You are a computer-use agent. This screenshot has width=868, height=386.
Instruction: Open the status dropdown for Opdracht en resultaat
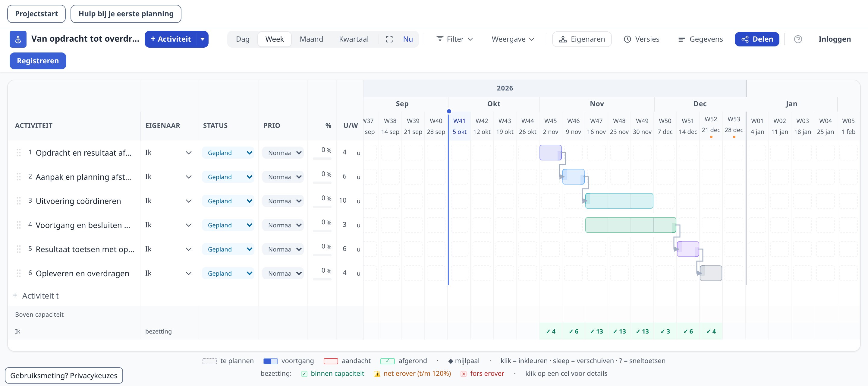tap(228, 153)
